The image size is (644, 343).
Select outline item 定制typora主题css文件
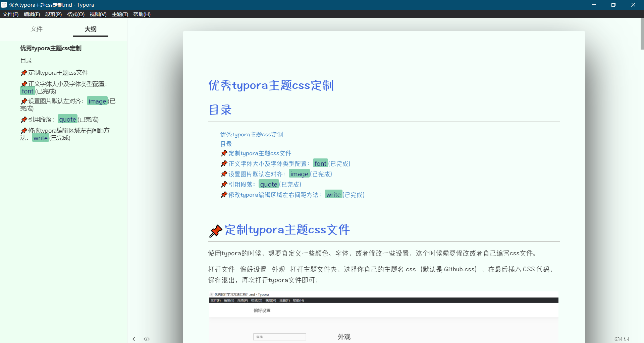[x=54, y=73]
